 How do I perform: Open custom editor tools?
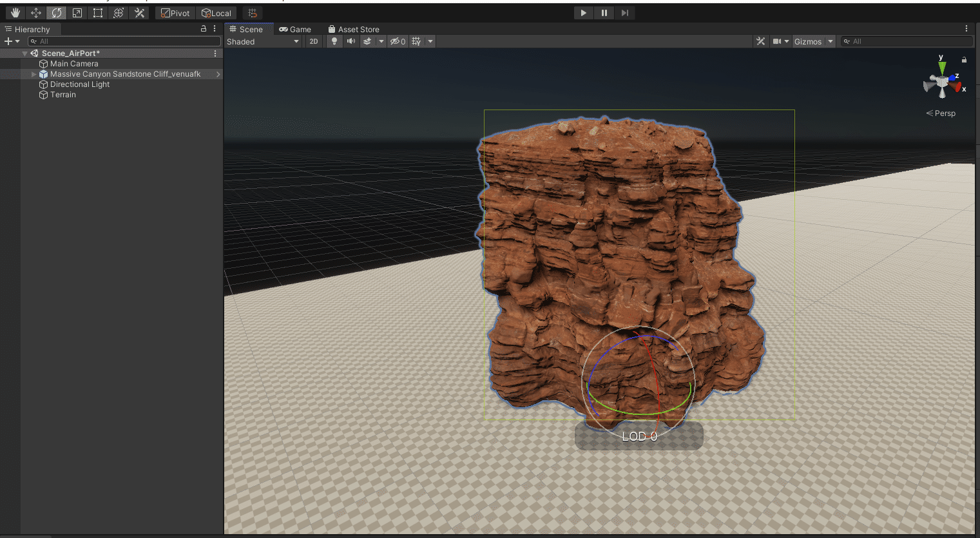[x=139, y=13]
